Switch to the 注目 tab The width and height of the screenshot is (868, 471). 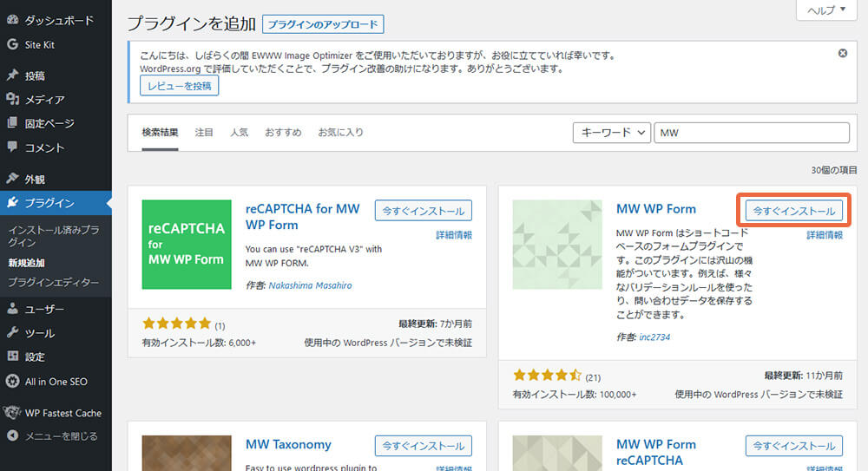click(x=204, y=132)
